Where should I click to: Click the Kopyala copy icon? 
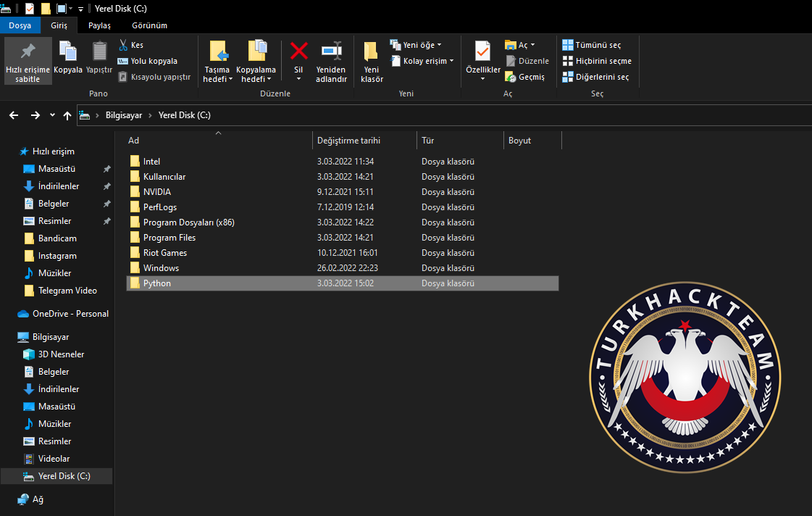68,51
